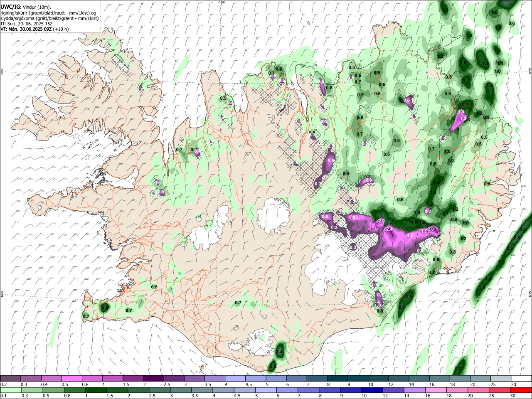Click the '3.4' rain value near the south coast

coord(279,352)
